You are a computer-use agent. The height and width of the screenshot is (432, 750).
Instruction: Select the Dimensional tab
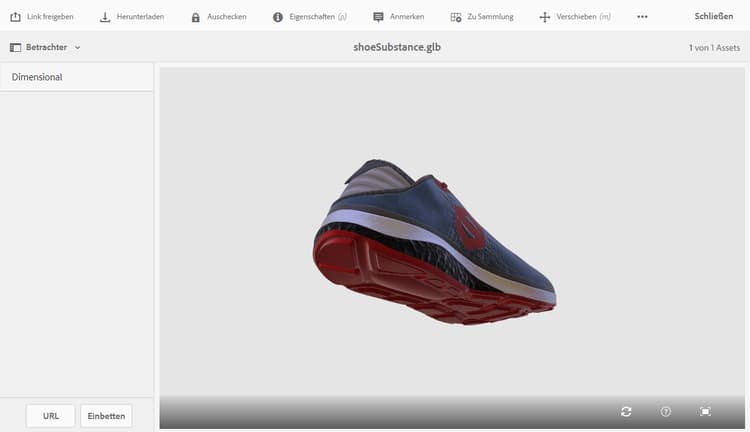pyautogui.click(x=77, y=77)
